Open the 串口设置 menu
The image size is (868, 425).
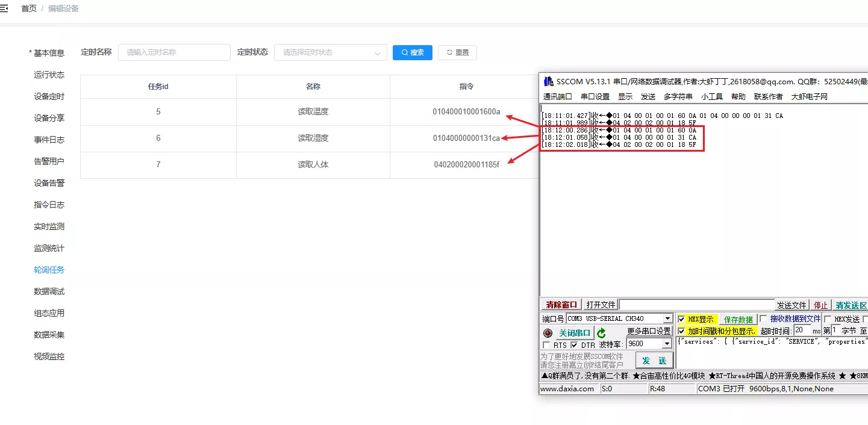[x=595, y=96]
